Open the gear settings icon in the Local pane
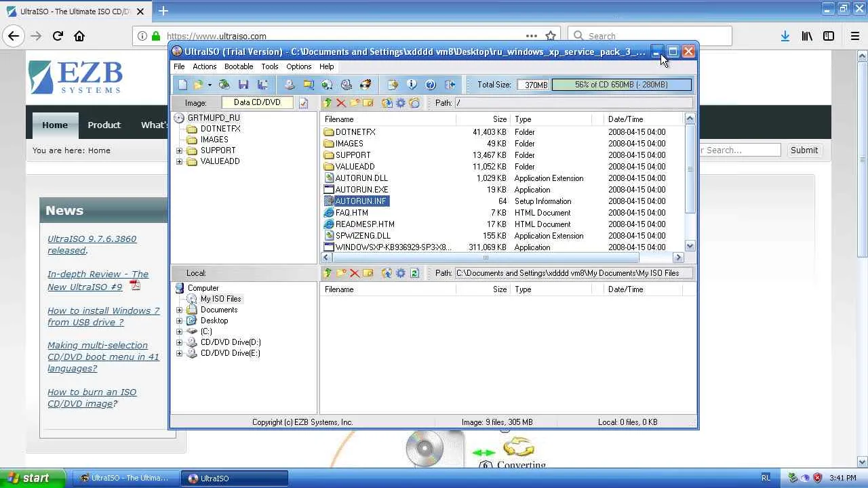 point(401,273)
